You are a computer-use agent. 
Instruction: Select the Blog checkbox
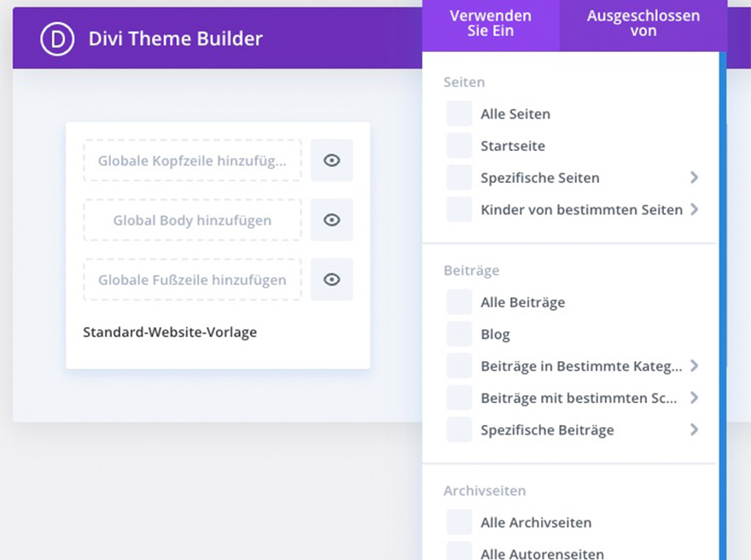[459, 335]
